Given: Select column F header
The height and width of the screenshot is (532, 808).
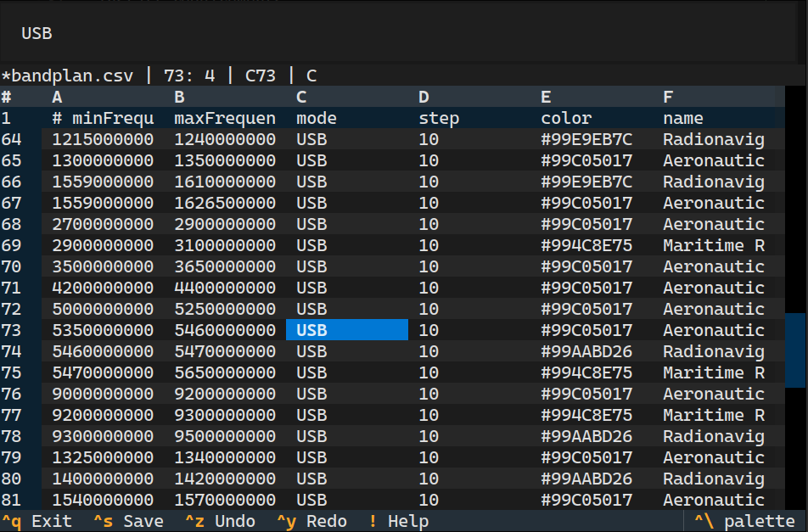Looking at the screenshot, I should [x=668, y=97].
